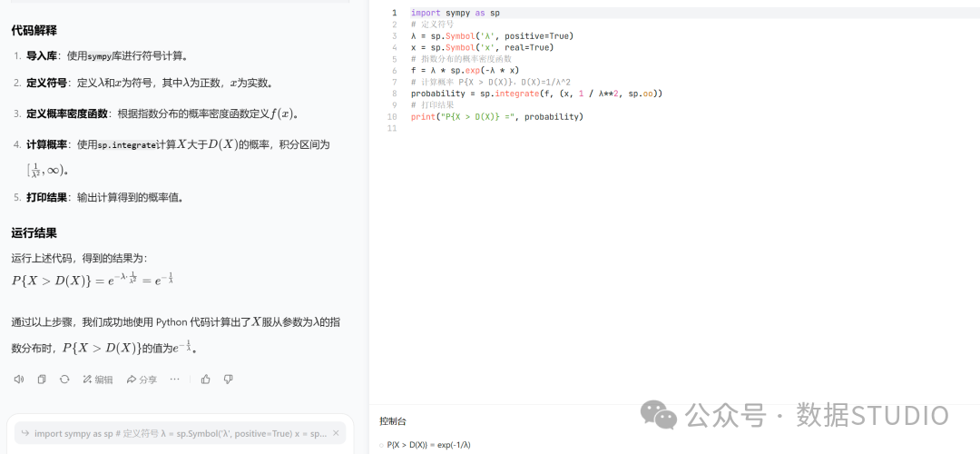Click the quoted 'import sympy as sp' reference chip

coord(180,433)
